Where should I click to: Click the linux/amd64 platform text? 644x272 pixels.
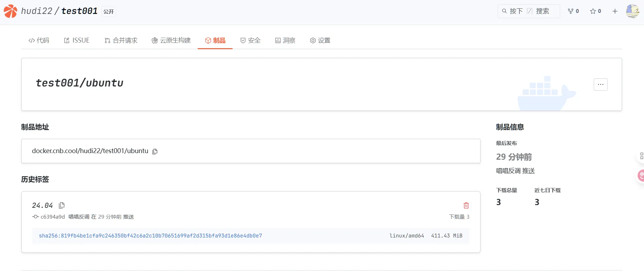pos(407,236)
